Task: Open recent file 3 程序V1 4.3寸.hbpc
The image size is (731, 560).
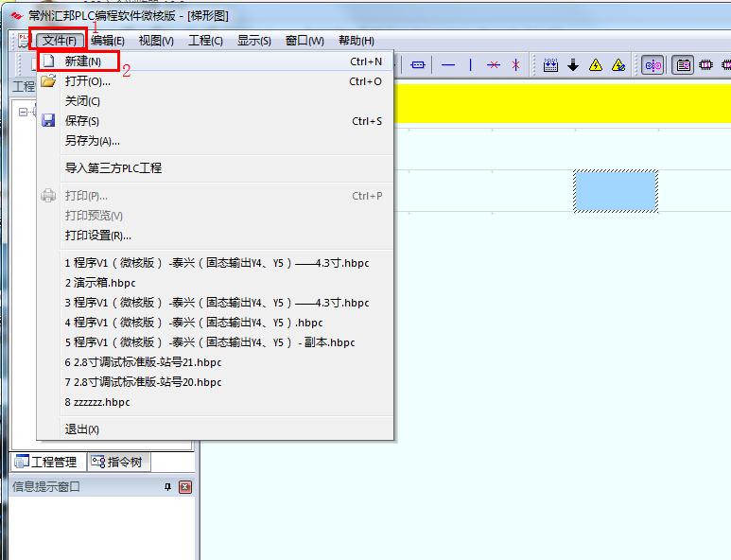Action: point(216,303)
